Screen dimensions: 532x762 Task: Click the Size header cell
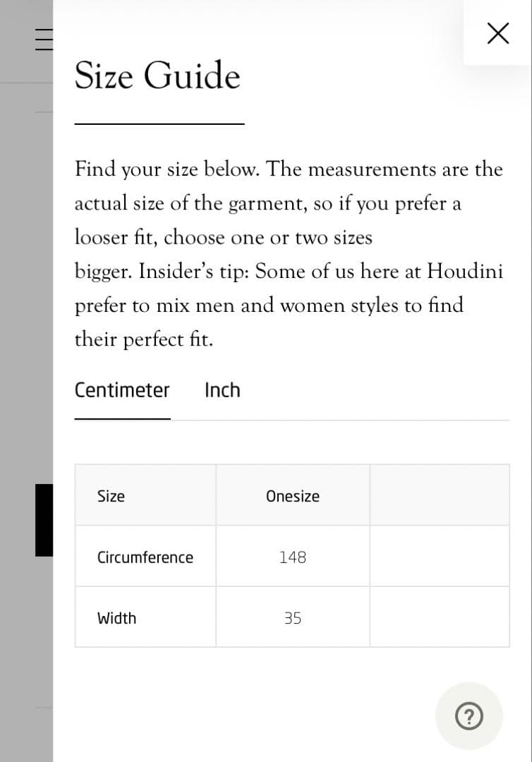point(145,495)
